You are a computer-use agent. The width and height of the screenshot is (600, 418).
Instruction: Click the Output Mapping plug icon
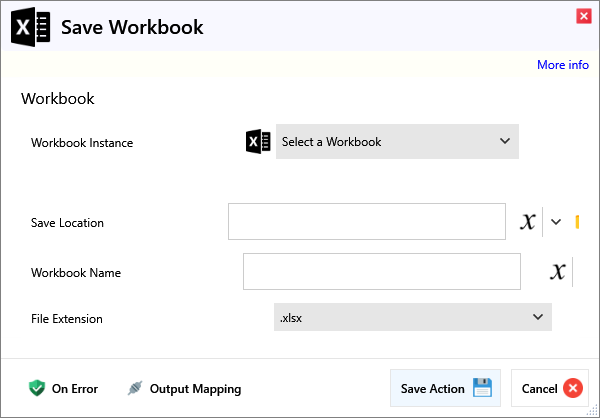[x=135, y=388]
